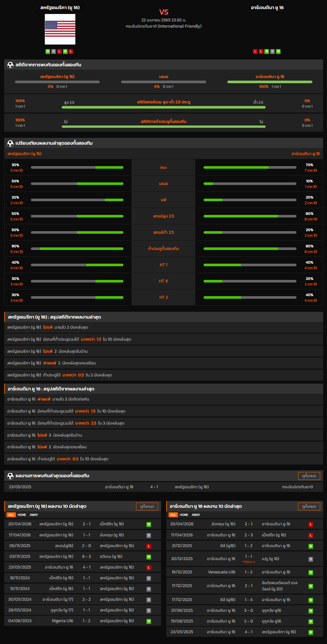Select ALL filter in USA last 10 matches
The image size is (327, 644).
tap(11, 515)
